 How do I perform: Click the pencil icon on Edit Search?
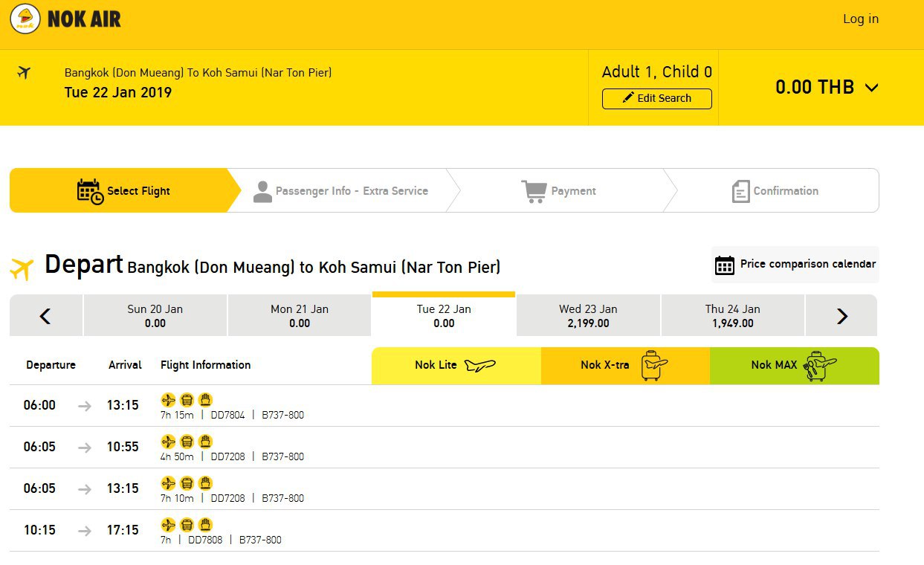pos(628,98)
